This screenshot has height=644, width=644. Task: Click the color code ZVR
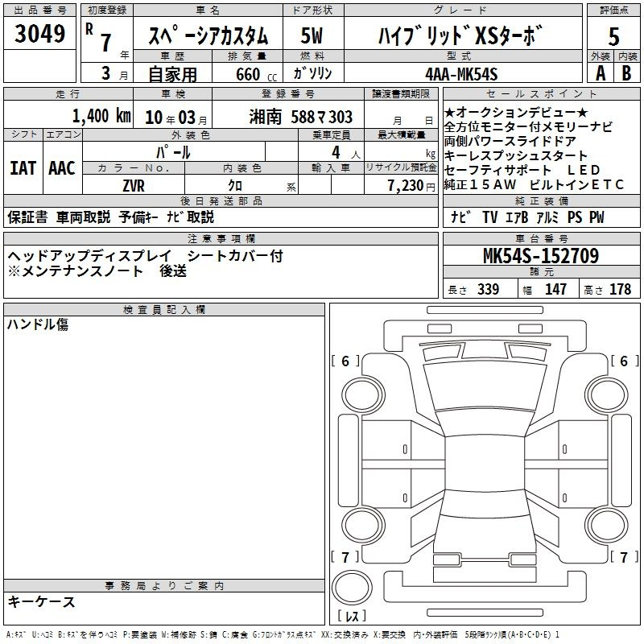pos(133,185)
